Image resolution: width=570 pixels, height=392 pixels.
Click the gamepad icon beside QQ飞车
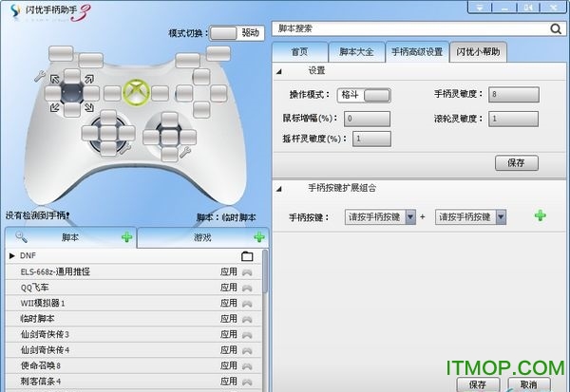247,288
